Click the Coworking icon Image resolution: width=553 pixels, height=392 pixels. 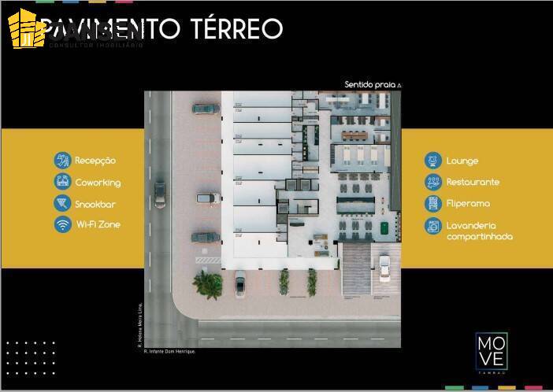click(x=63, y=182)
